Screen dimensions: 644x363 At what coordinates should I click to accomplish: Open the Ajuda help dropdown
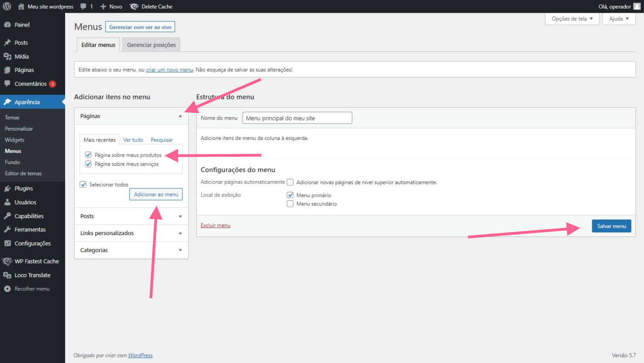(619, 19)
